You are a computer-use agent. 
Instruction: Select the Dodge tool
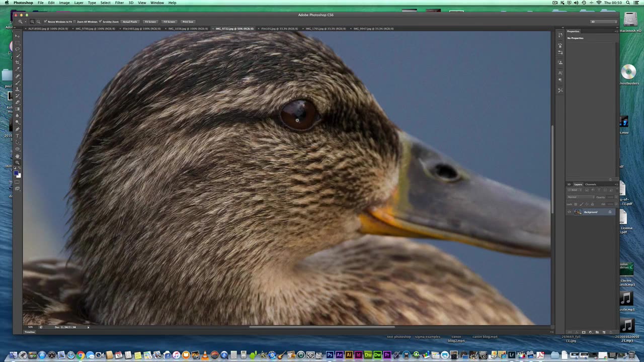coord(17,122)
